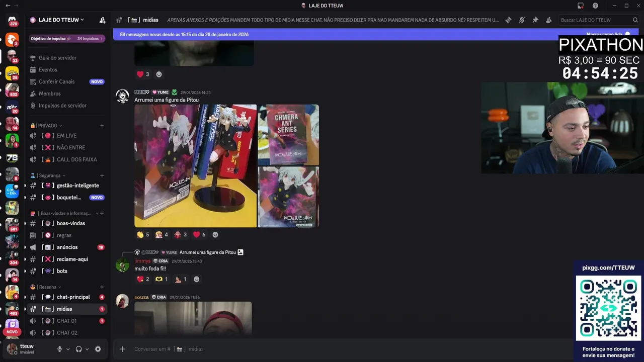Image resolution: width=644 pixels, height=362 pixels.
Task: Collapse the Boas-vindas e informações category
Action: [63, 214]
